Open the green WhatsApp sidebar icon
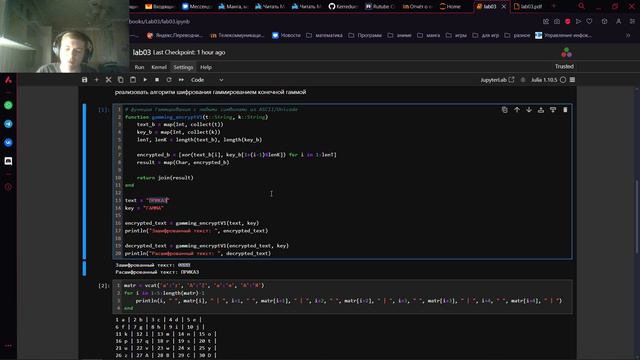Viewport: 640px width, 360px height. 8,105
